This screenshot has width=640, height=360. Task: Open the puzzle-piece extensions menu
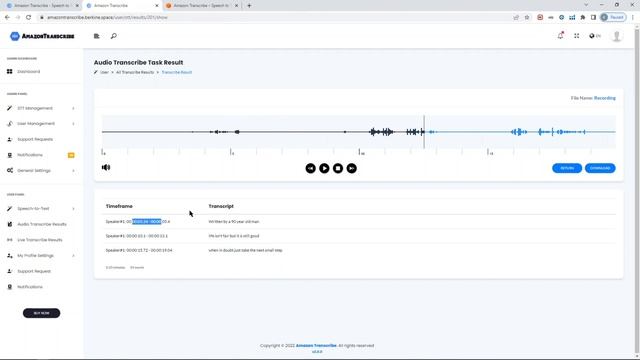tap(583, 17)
